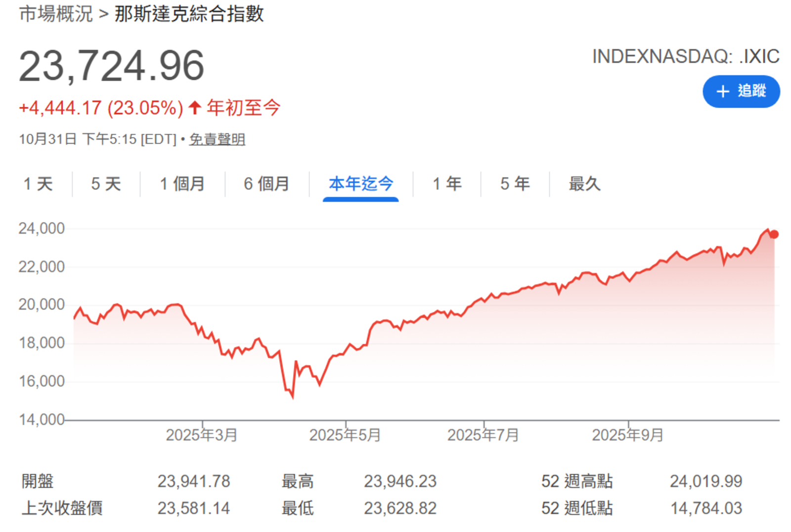Click the previous close value 23,581.14
This screenshot has width=791, height=532.
194,508
